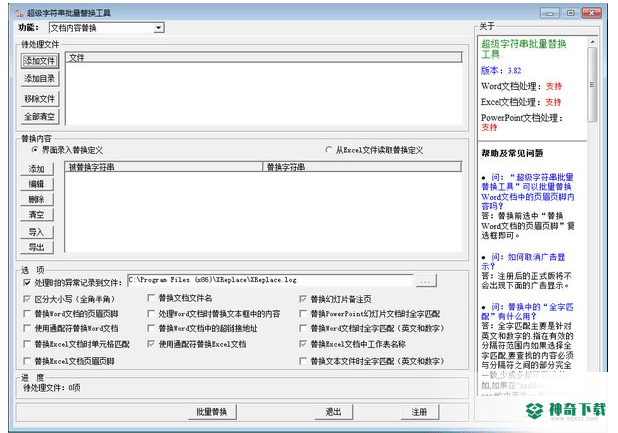Minimize the 超级字符串批量替换工具 window
This screenshot has height=433, width=618.
[x=549, y=13]
